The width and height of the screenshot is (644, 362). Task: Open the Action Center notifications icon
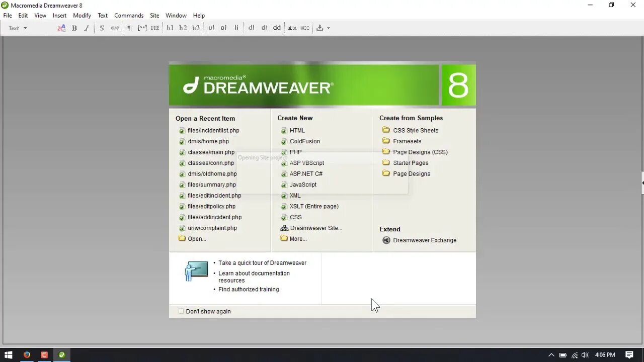point(629,355)
